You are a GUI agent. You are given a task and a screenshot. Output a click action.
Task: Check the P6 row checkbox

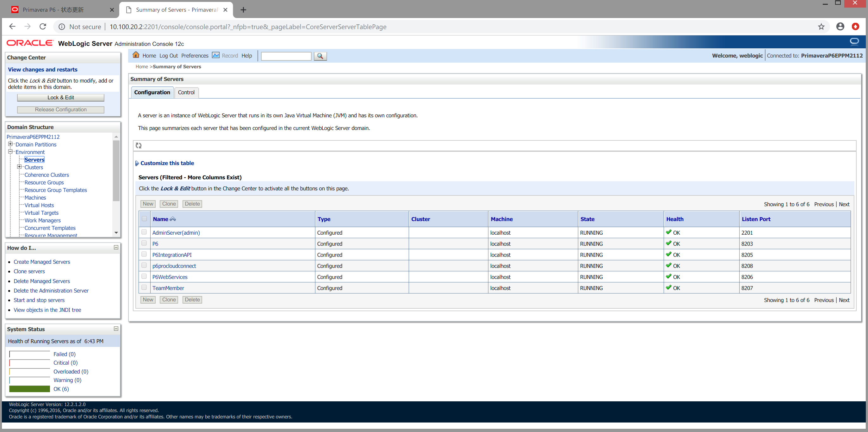[x=144, y=243]
